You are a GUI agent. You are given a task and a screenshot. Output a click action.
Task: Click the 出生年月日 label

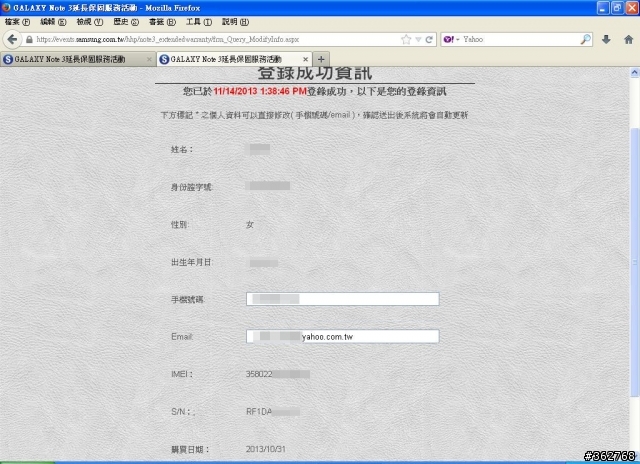point(192,262)
